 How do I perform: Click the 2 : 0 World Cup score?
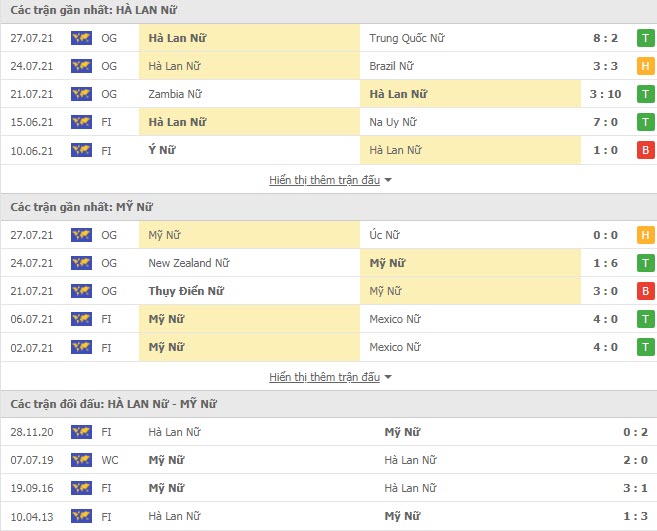pyautogui.click(x=635, y=460)
